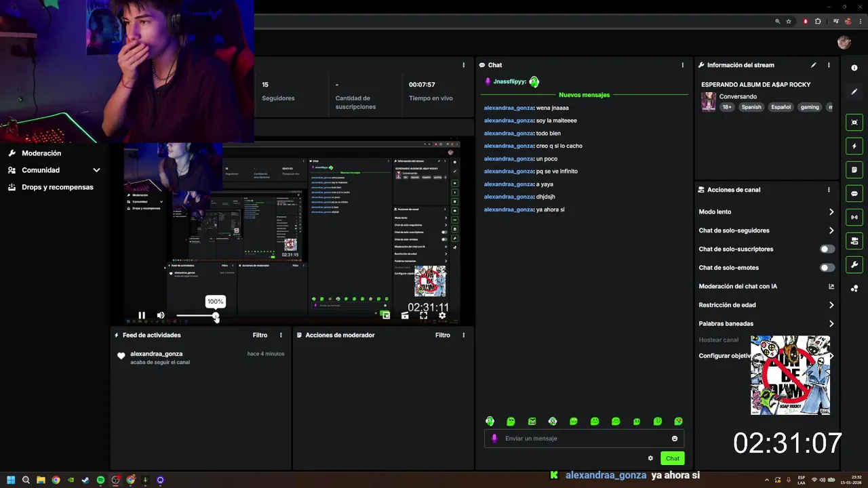Click the three-dots cluster icon in rail
Viewport: 868px width, 488px height.
854,288
